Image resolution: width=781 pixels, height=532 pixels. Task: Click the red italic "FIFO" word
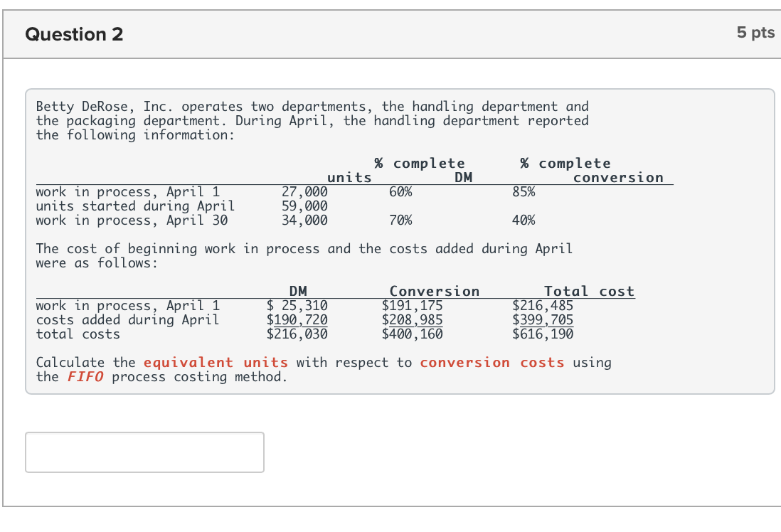tap(85, 376)
